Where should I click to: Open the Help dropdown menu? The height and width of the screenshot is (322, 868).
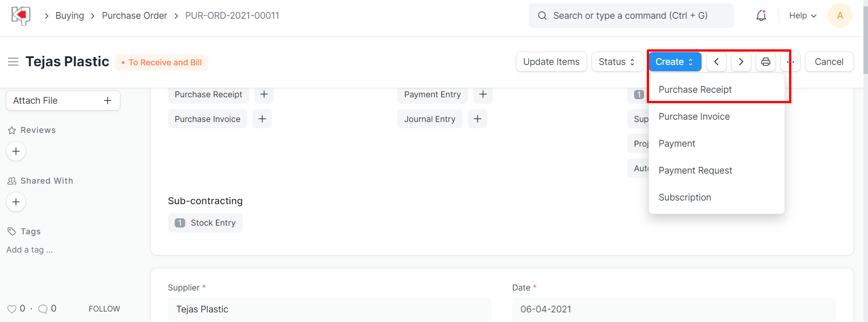[x=802, y=16]
